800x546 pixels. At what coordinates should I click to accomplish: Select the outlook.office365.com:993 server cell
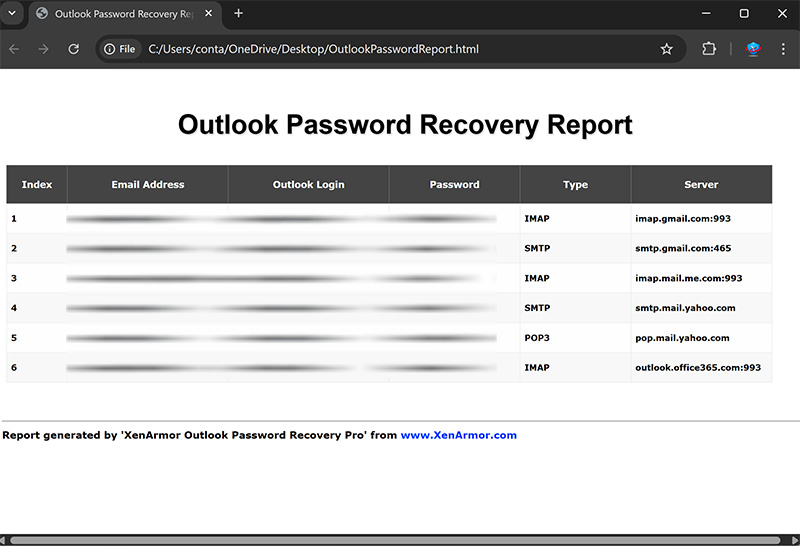[x=702, y=367]
